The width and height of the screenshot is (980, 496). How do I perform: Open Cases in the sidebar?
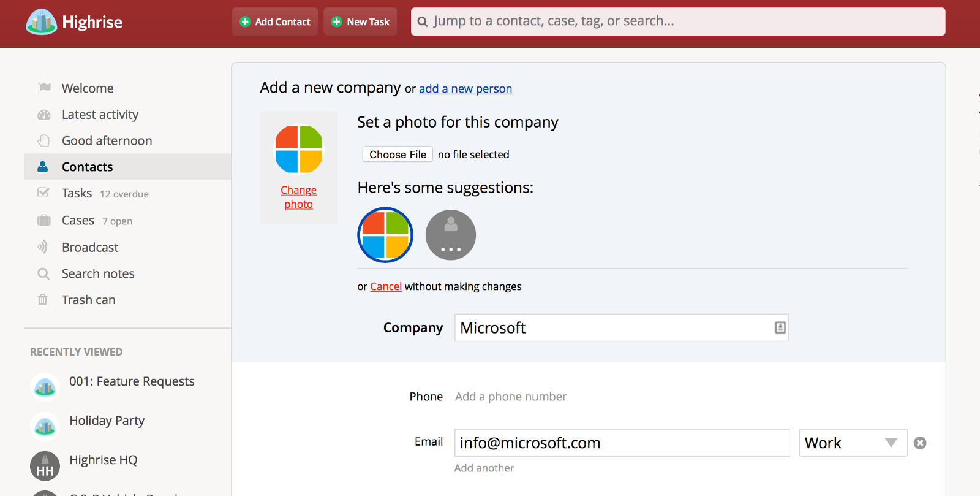[x=78, y=220]
